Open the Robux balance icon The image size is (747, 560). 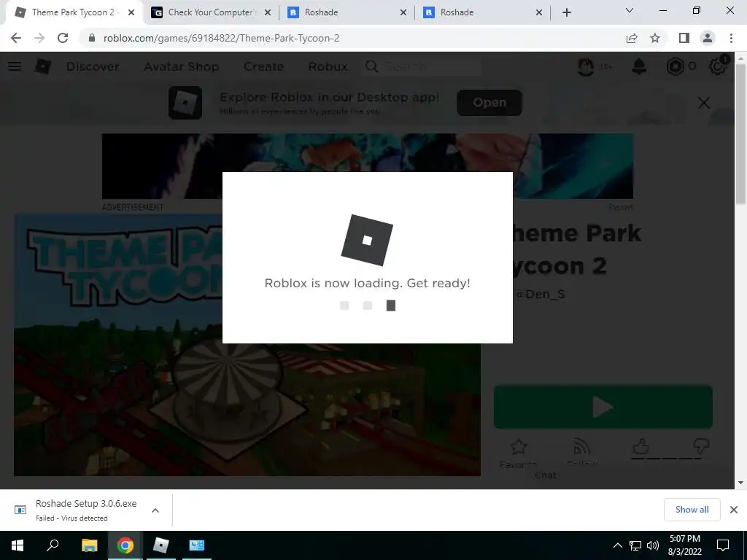[x=675, y=66]
